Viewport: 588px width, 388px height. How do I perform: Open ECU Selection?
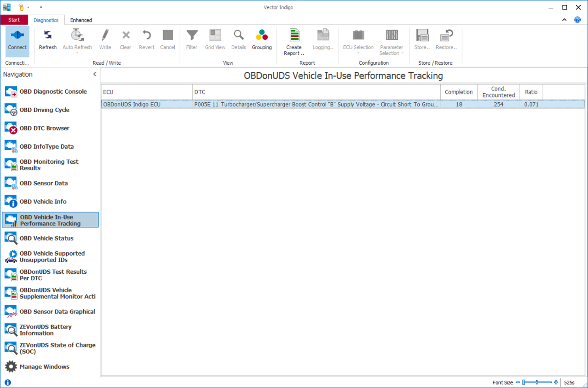(x=358, y=41)
